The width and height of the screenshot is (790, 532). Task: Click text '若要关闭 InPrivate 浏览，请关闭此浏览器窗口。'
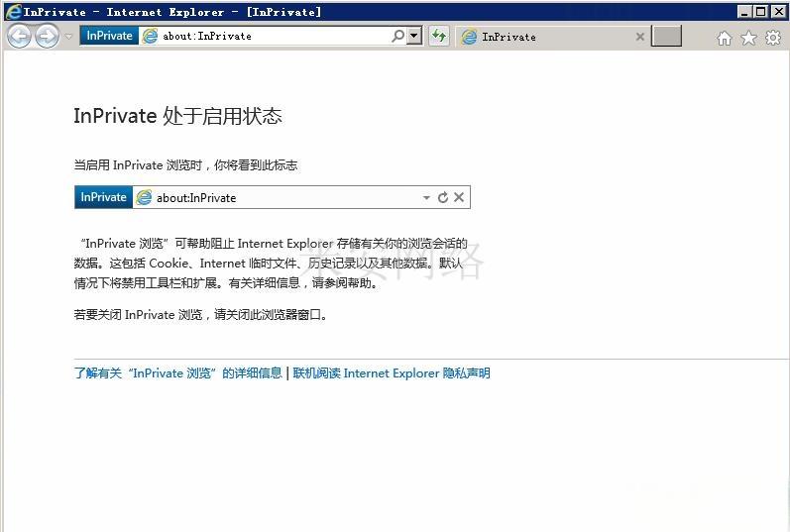(x=201, y=315)
